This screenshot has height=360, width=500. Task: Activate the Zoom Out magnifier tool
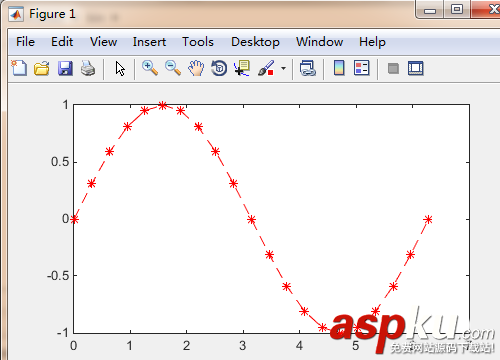coord(173,68)
